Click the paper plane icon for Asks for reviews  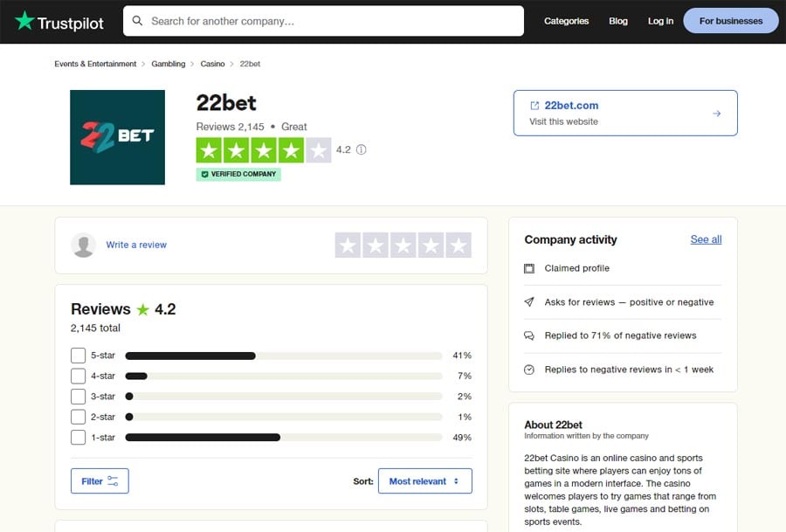tap(529, 302)
